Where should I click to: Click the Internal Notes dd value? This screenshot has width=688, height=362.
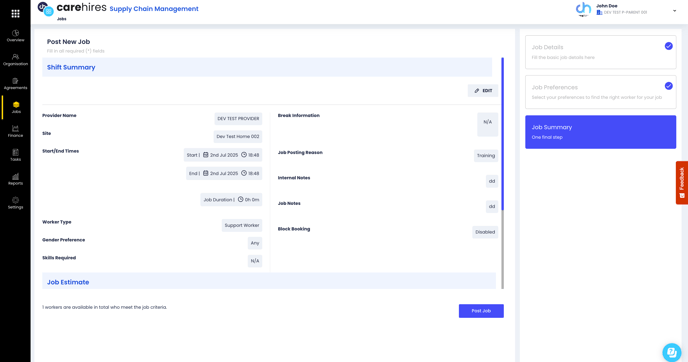492,181
